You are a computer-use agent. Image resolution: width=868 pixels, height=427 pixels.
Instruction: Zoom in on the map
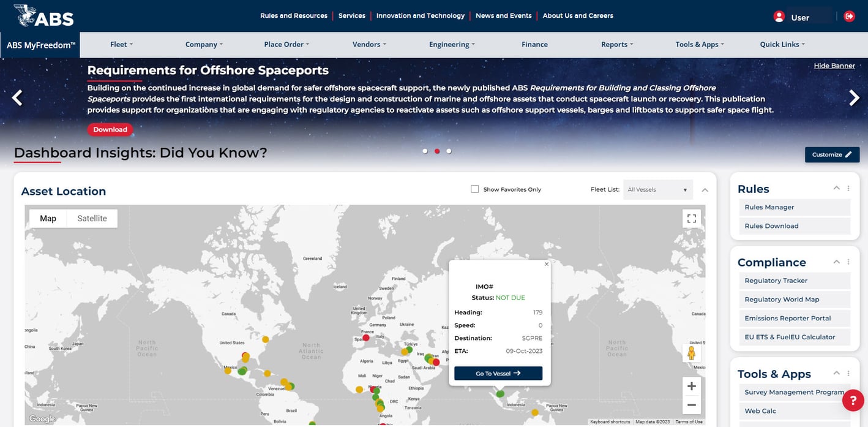[692, 386]
